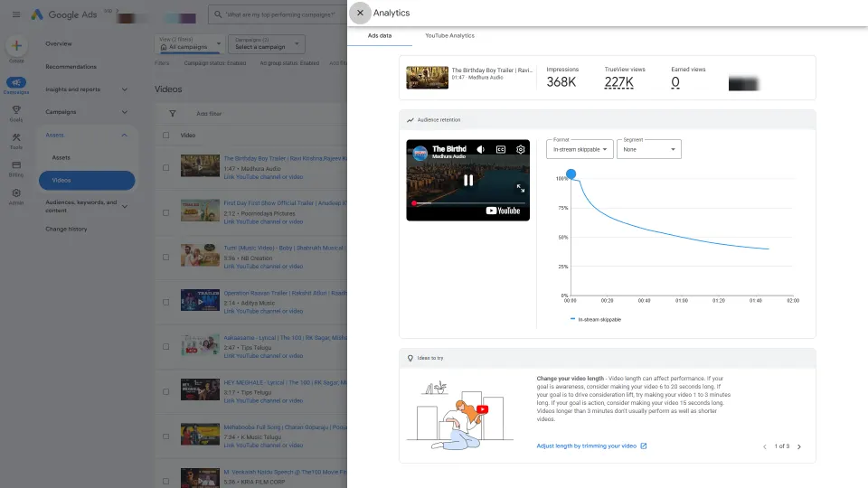Open Overview in the sidebar
The height and width of the screenshot is (488, 868).
click(x=59, y=43)
